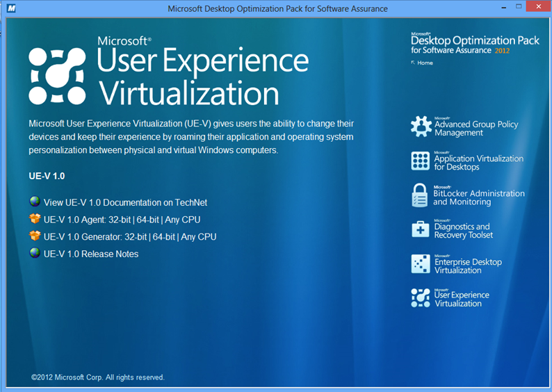Screen dimensions: 552x392
Task: Go to the Home page link
Action: [x=425, y=63]
